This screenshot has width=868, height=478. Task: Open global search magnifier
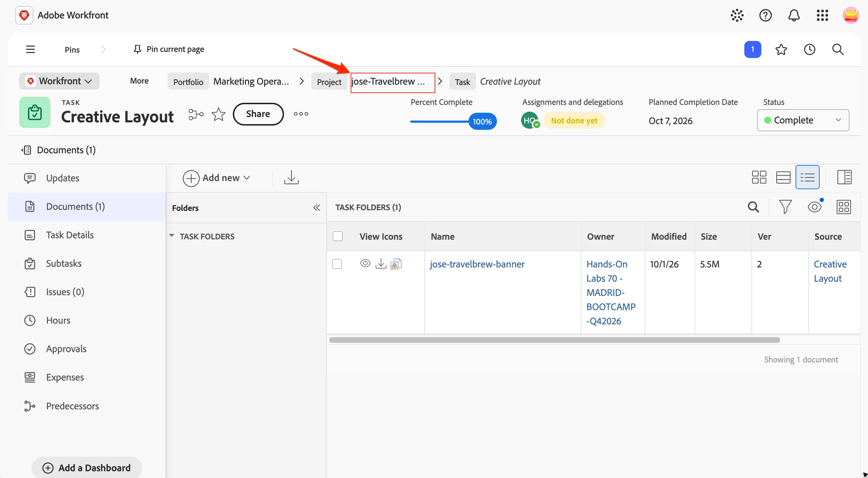coord(838,49)
